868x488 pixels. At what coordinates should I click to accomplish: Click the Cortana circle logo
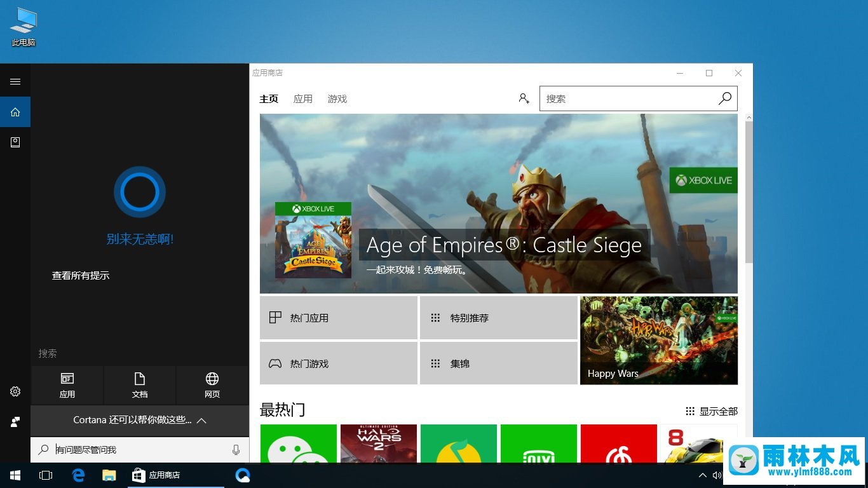140,192
